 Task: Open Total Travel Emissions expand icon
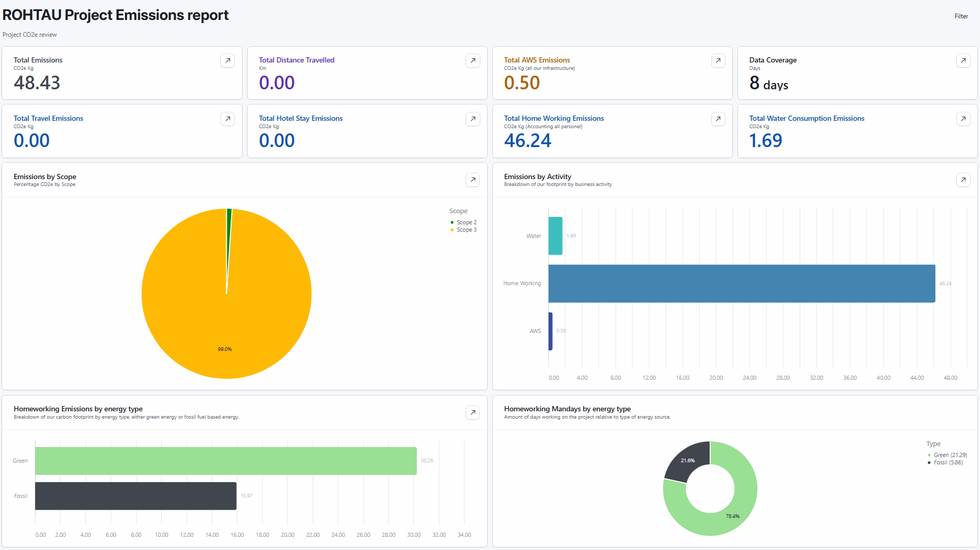(227, 119)
